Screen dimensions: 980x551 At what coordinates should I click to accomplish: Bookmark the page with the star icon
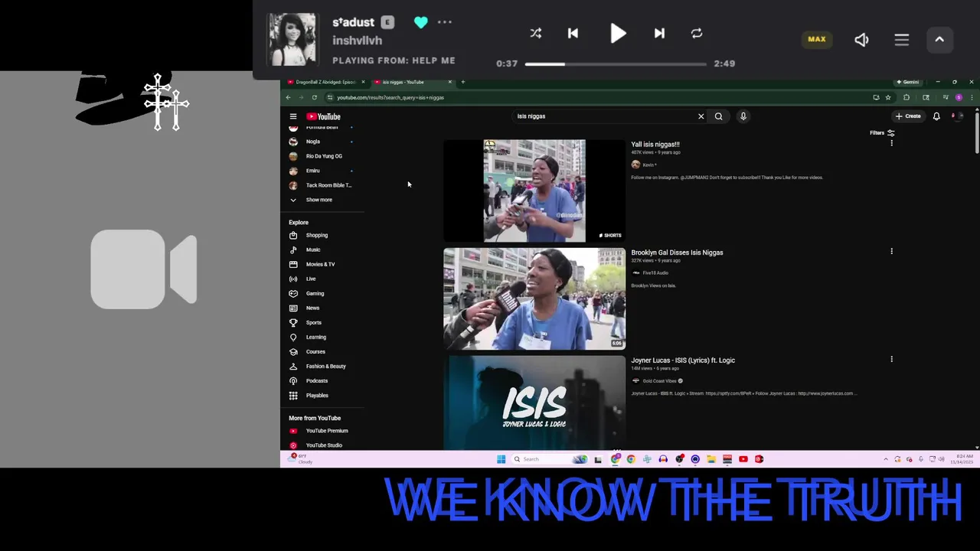click(888, 97)
